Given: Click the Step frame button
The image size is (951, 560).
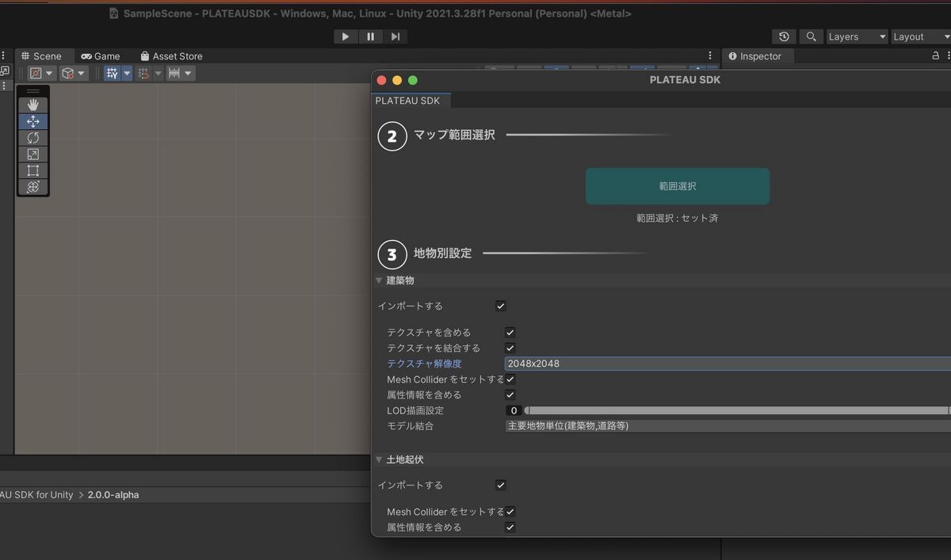Looking at the screenshot, I should click(x=395, y=36).
